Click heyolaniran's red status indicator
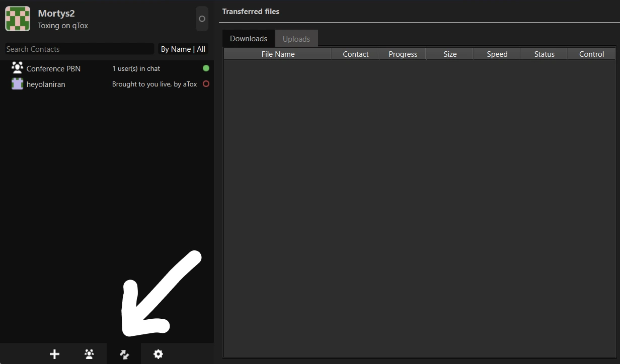Image resolution: width=620 pixels, height=364 pixels. click(x=206, y=84)
